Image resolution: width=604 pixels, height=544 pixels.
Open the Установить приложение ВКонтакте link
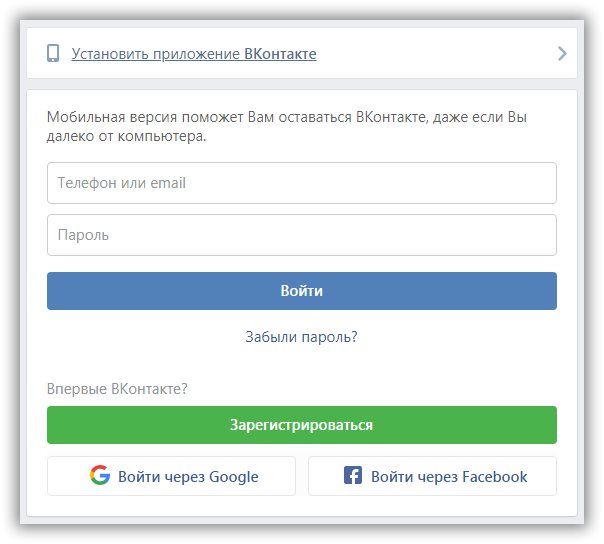[x=193, y=54]
